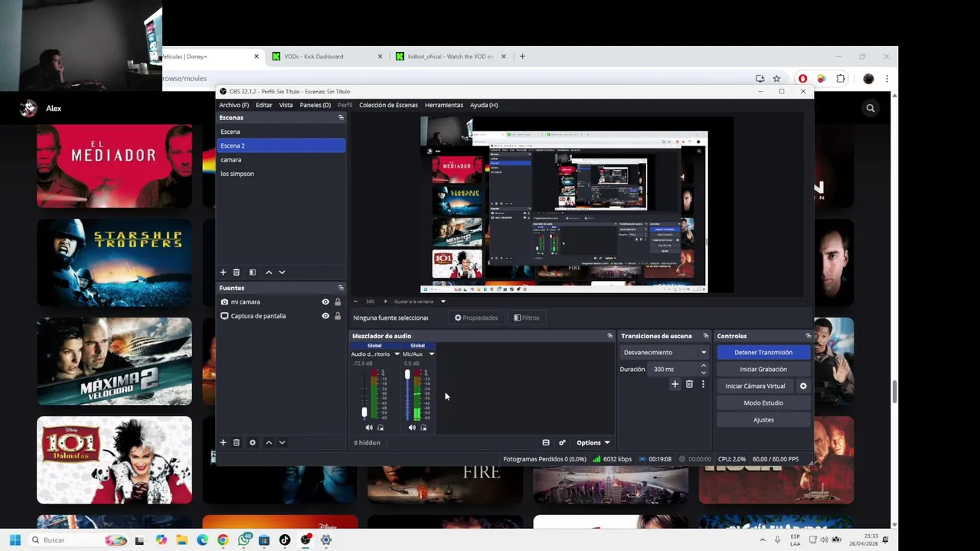Move source down in Fuentes panel
The image size is (980, 551).
282,442
